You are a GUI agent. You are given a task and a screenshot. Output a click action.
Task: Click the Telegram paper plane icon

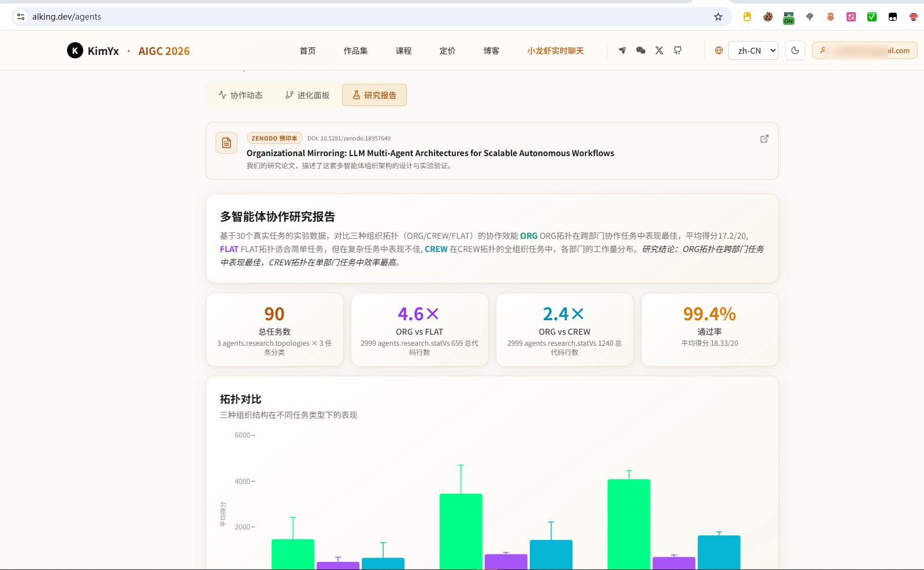(x=622, y=50)
